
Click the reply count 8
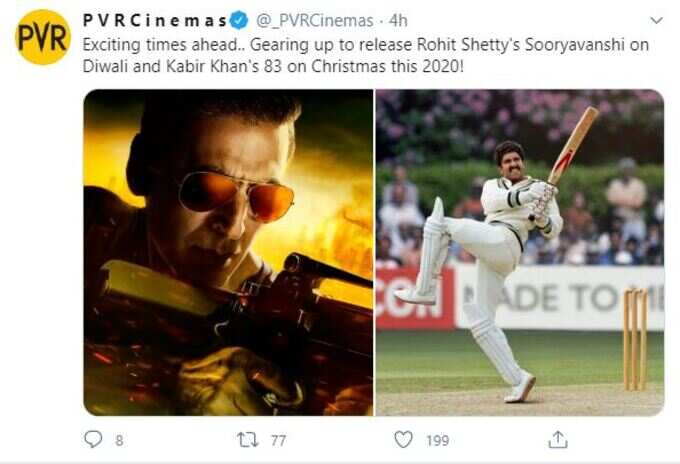tap(119, 441)
